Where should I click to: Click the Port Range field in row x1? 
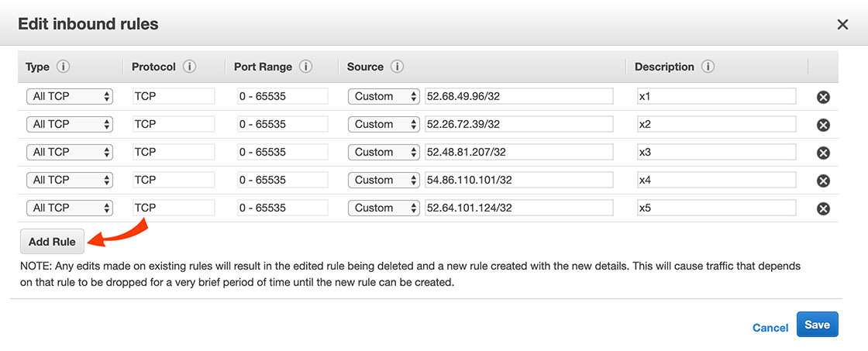click(282, 96)
